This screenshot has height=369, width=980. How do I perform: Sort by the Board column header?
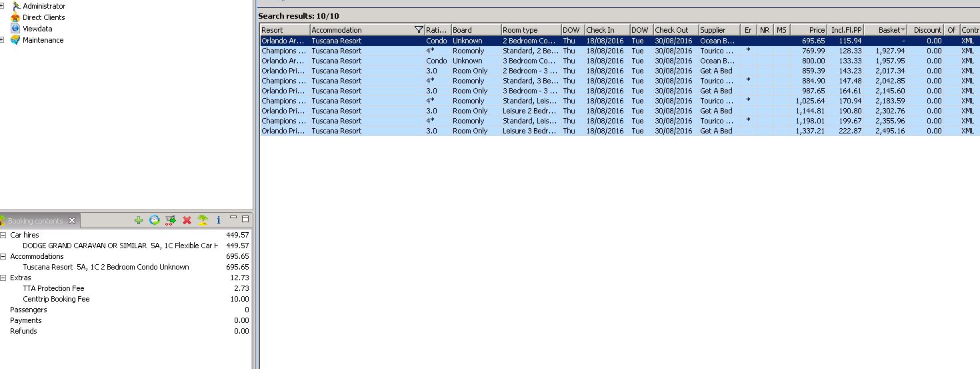[x=476, y=30]
